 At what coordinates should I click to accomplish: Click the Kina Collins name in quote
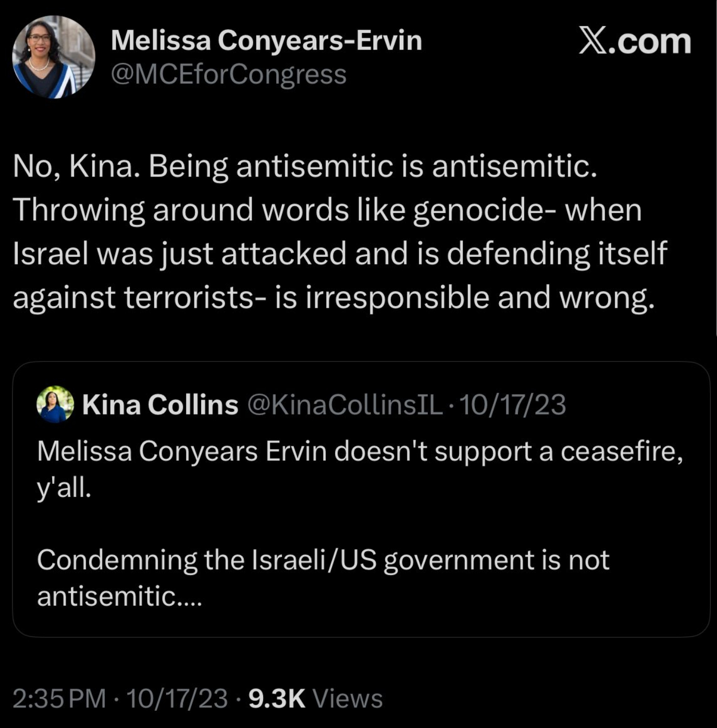click(160, 405)
